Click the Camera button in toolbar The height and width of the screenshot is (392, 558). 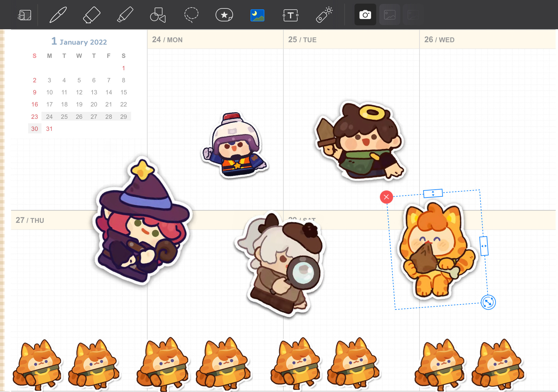365,14
